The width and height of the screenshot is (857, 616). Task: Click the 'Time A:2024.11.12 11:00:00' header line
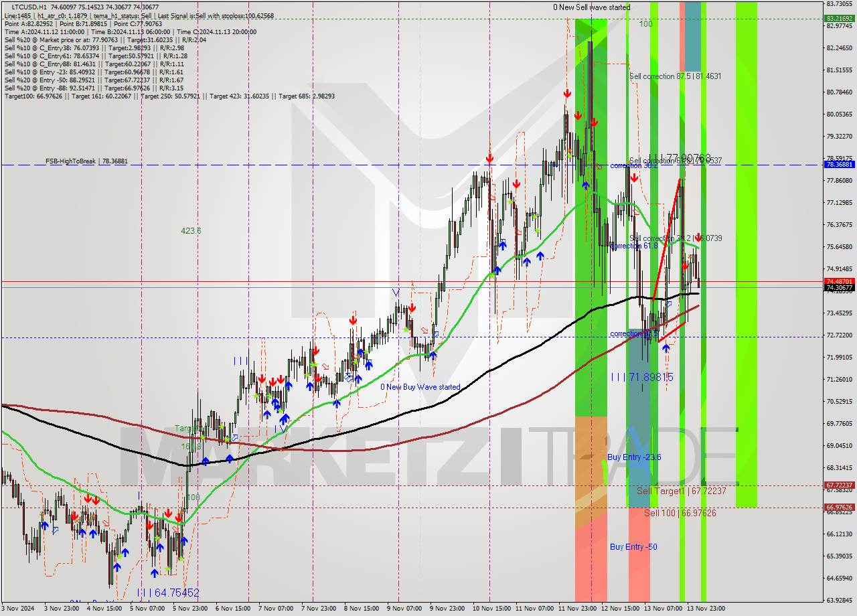[131, 31]
